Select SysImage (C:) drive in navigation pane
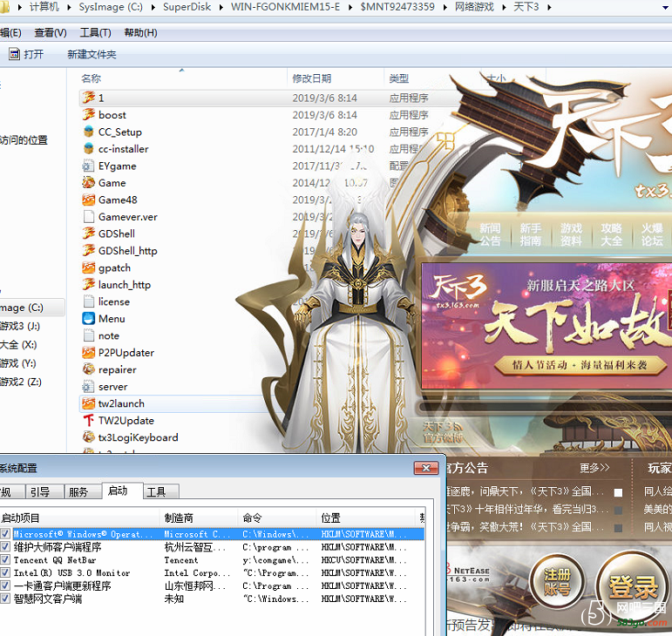Screen dimensions: 672x636 click(31, 308)
